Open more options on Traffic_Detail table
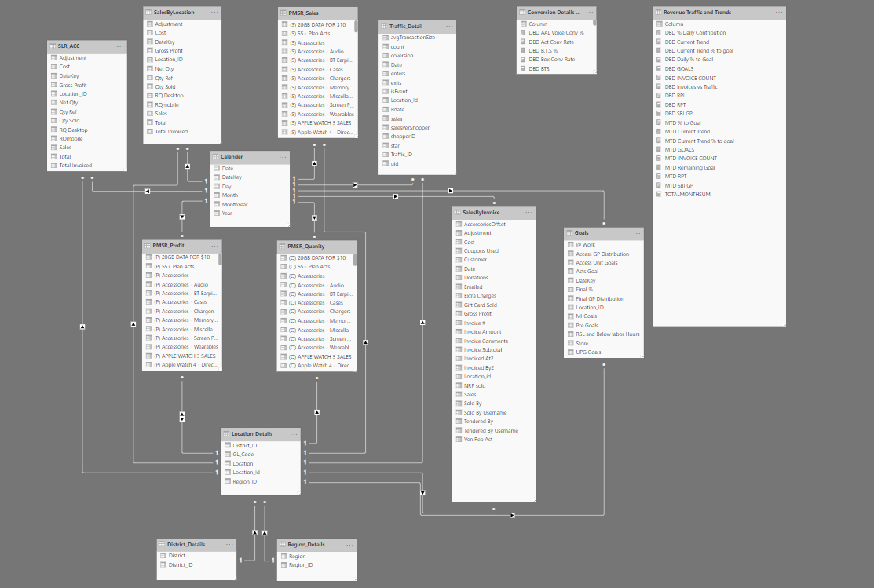This screenshot has width=874, height=588. pyautogui.click(x=449, y=26)
